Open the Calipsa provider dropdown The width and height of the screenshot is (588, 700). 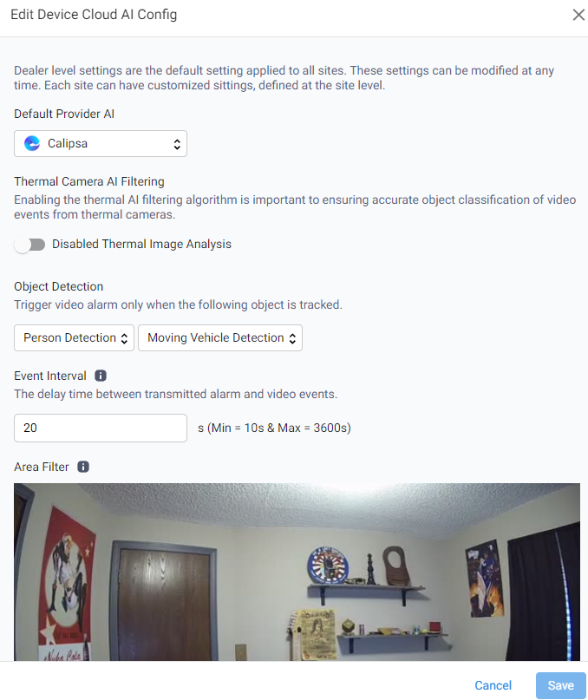(x=101, y=144)
